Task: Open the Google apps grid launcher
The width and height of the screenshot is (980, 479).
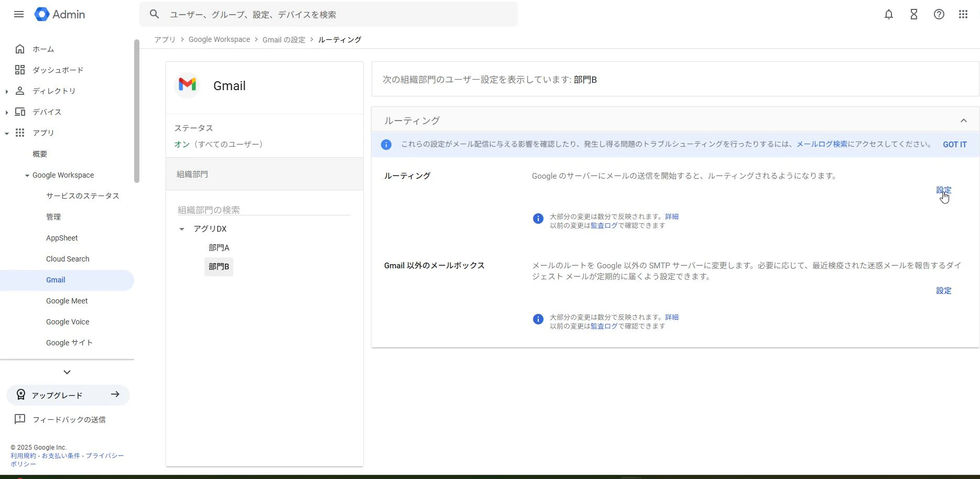Action: 963,15
